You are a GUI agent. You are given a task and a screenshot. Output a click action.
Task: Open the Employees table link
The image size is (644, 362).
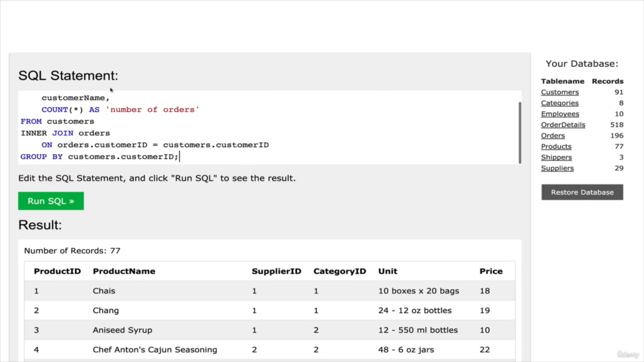560,114
